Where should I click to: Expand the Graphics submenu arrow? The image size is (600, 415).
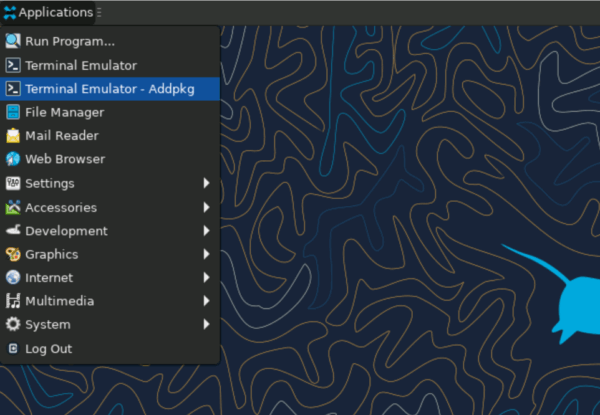point(207,254)
